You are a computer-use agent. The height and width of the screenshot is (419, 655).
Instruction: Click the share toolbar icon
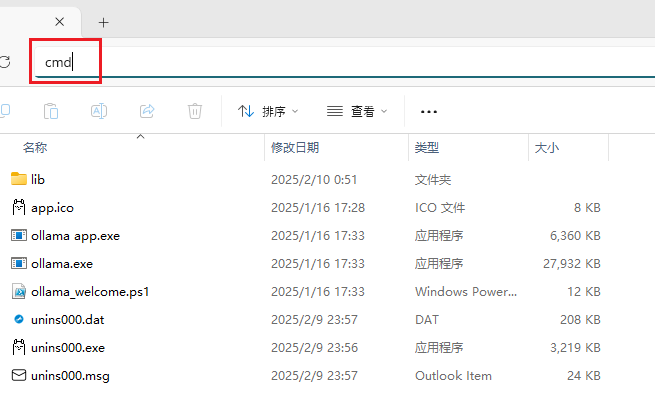147,111
